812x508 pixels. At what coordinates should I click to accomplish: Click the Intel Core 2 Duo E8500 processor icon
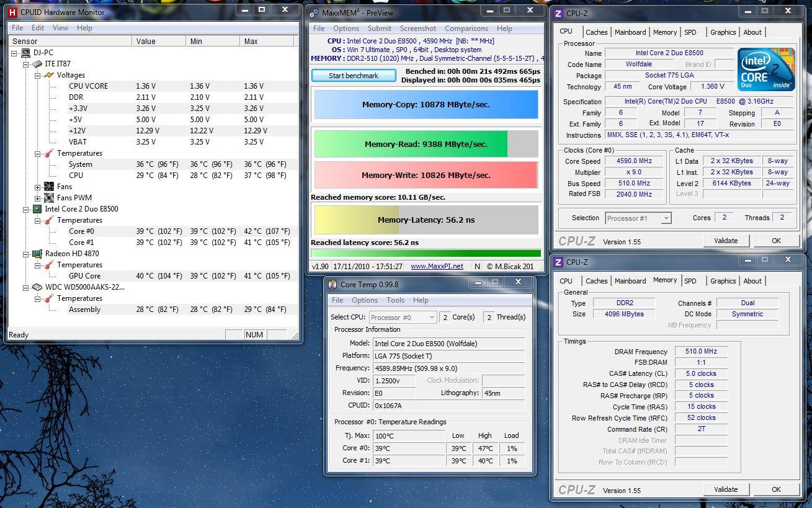pos(37,209)
